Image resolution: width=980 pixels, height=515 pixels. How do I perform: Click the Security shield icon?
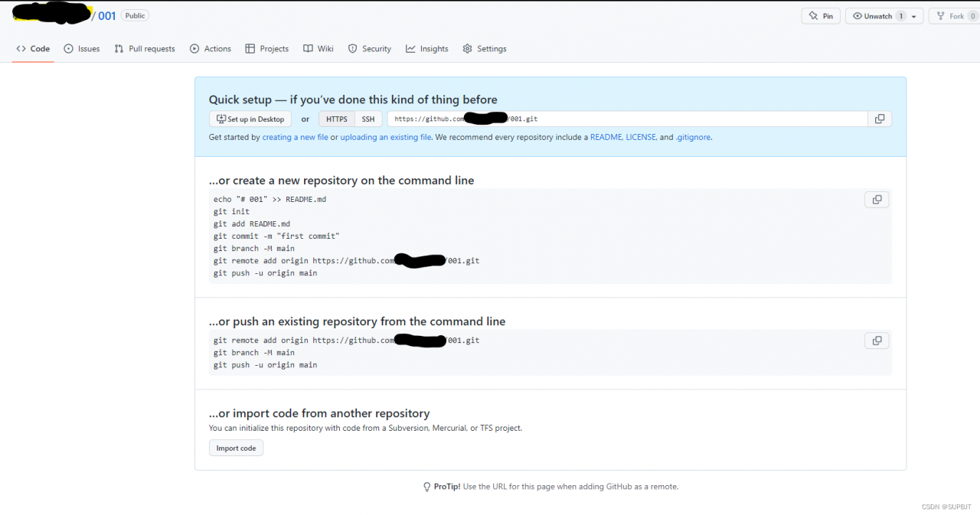click(352, 48)
